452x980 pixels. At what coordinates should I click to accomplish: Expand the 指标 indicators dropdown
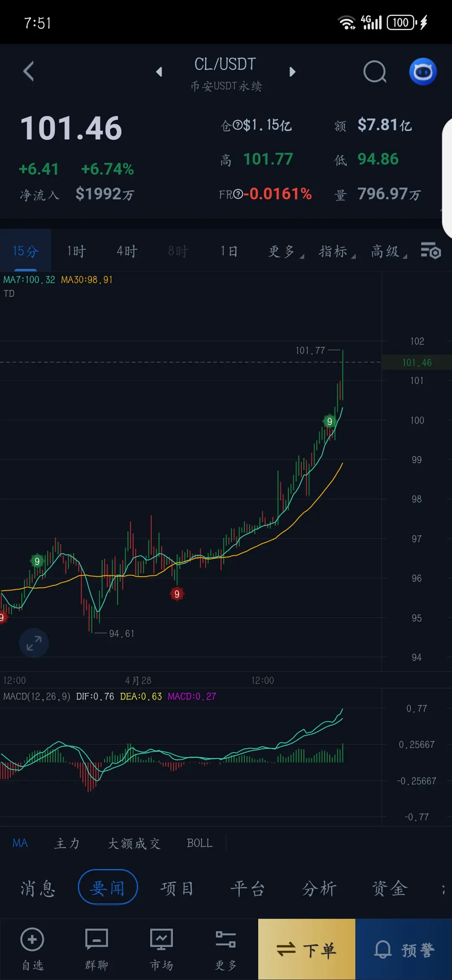point(337,251)
